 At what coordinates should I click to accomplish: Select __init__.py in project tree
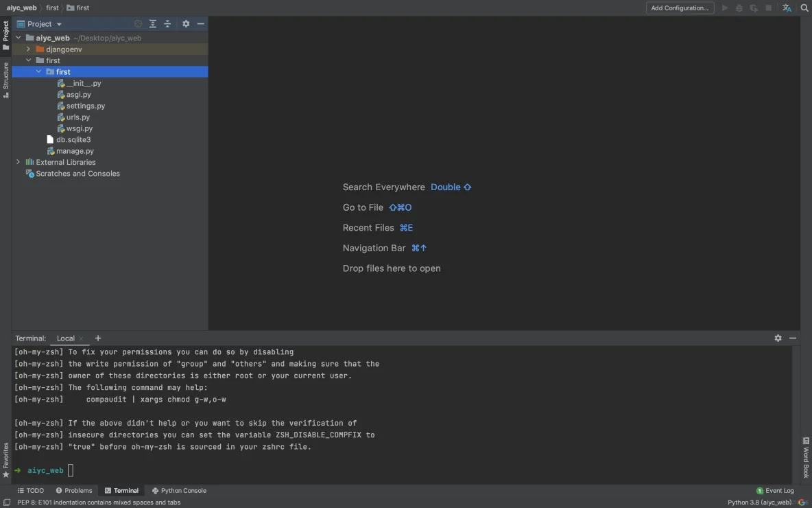point(84,83)
